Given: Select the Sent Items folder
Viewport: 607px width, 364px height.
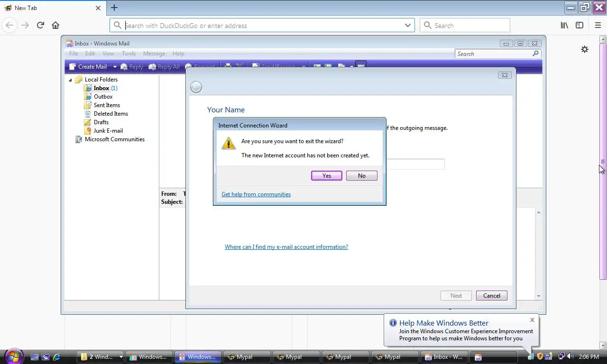Looking at the screenshot, I should 107,105.
